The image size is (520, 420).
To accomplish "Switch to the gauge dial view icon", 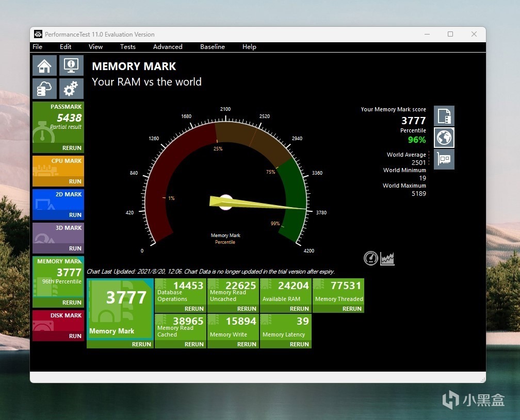I will pyautogui.click(x=371, y=258).
